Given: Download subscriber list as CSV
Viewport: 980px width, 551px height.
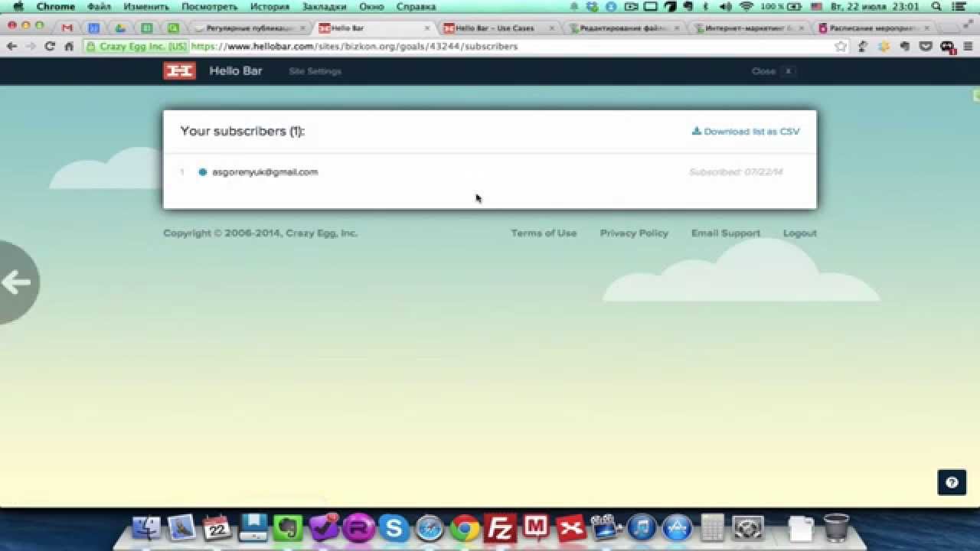Looking at the screenshot, I should pos(746,132).
